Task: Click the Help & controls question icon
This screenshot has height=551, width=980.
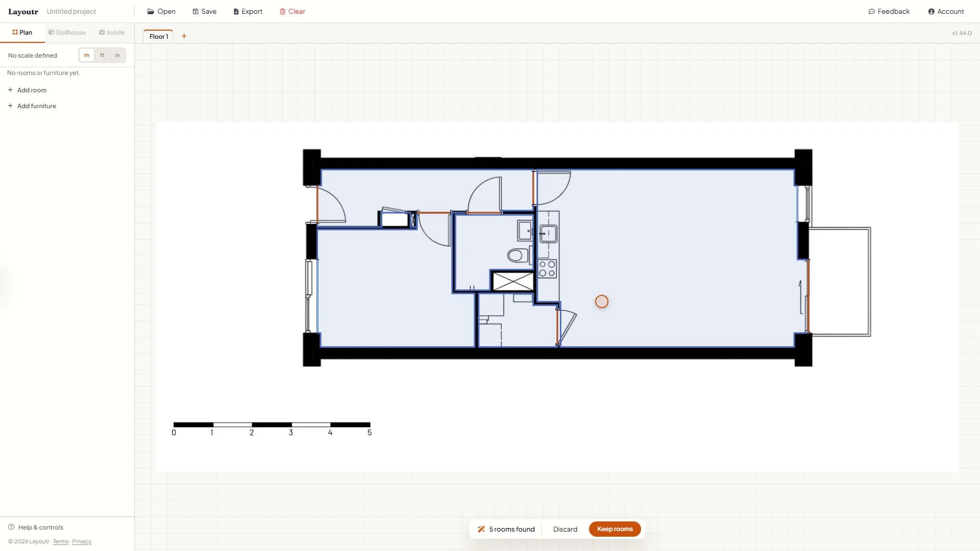Action: click(x=11, y=527)
